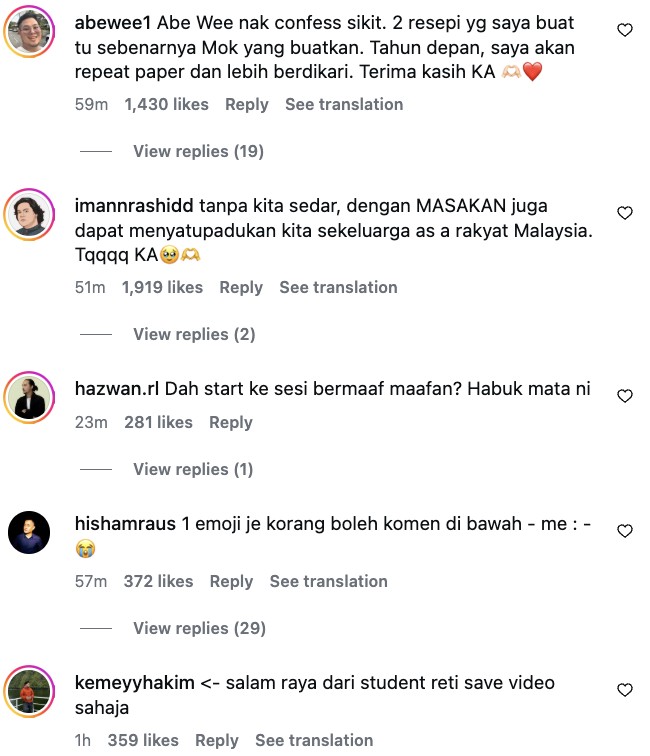
Task: Like imannrashidd's comment with heart icon
Action: pyautogui.click(x=625, y=213)
